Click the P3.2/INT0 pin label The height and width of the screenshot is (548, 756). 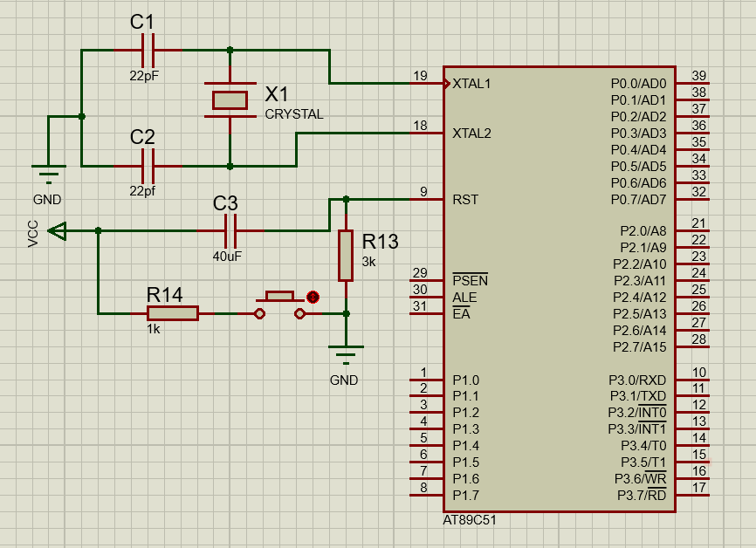[x=637, y=413]
